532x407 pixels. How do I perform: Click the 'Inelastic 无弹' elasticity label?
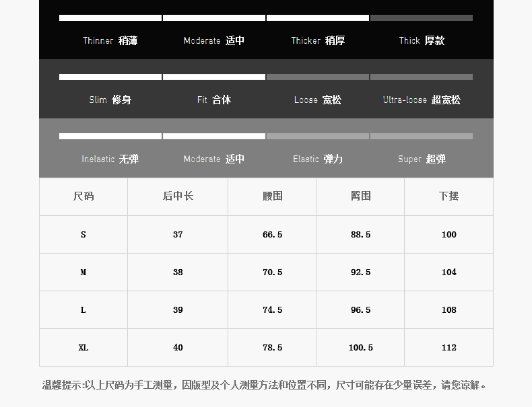coord(110,159)
